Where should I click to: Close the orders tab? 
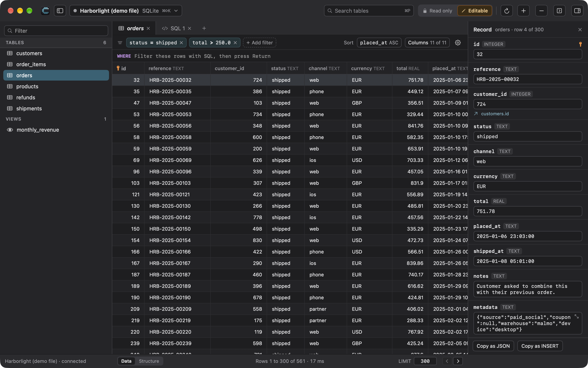(x=148, y=28)
